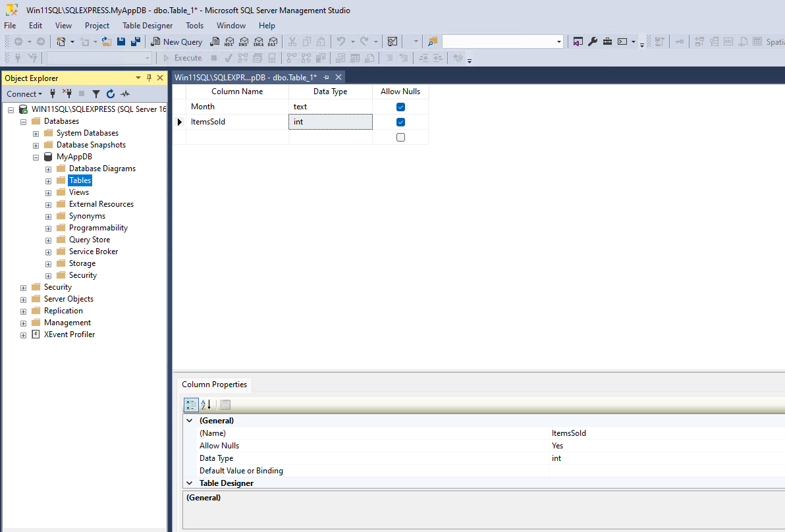Collapse the WIN11SQL\SQLEXPRESS server node
The width and height of the screenshot is (785, 532).
pyautogui.click(x=11, y=109)
